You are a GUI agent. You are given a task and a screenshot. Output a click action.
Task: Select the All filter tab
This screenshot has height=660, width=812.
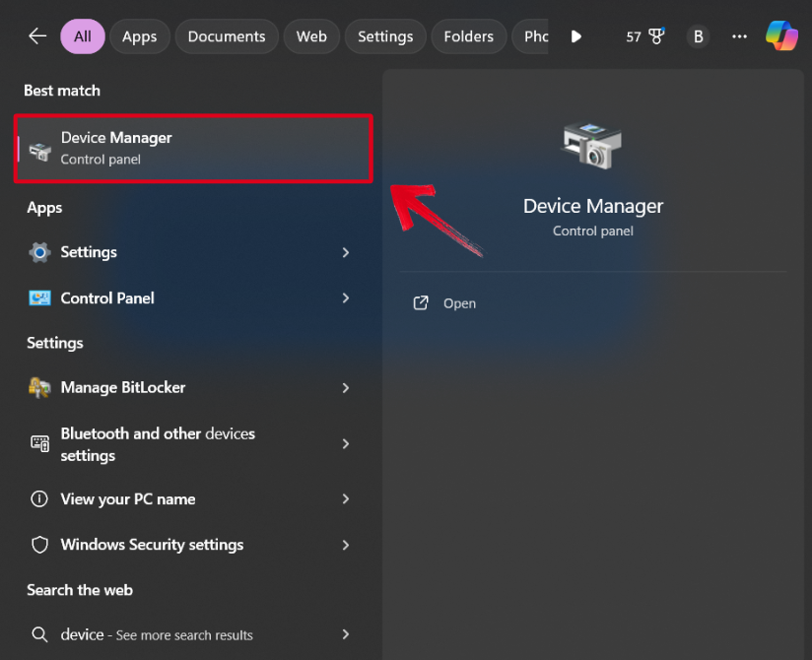pyautogui.click(x=83, y=36)
